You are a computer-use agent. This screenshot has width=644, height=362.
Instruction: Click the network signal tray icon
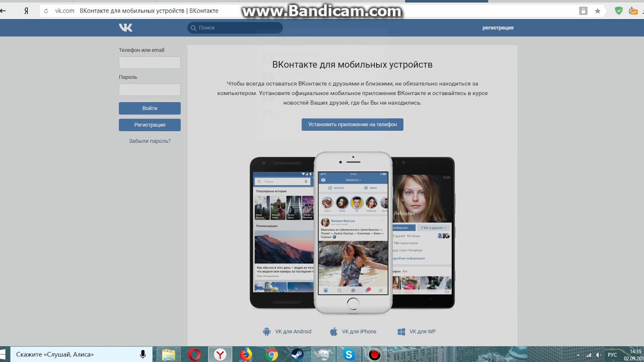coord(588,355)
